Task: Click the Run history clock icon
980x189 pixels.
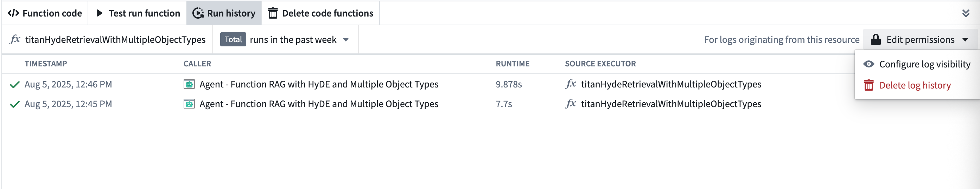Action: [198, 13]
